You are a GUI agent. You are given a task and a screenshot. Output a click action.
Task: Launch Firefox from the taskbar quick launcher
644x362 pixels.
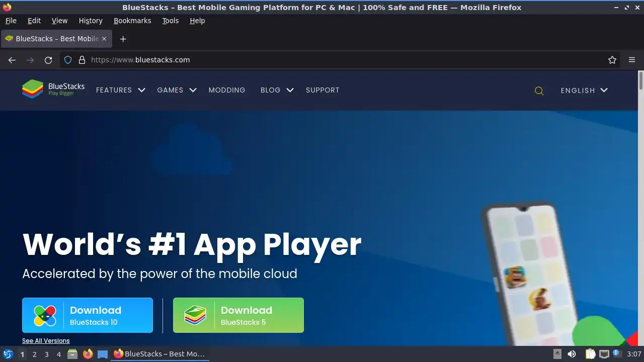click(x=88, y=354)
